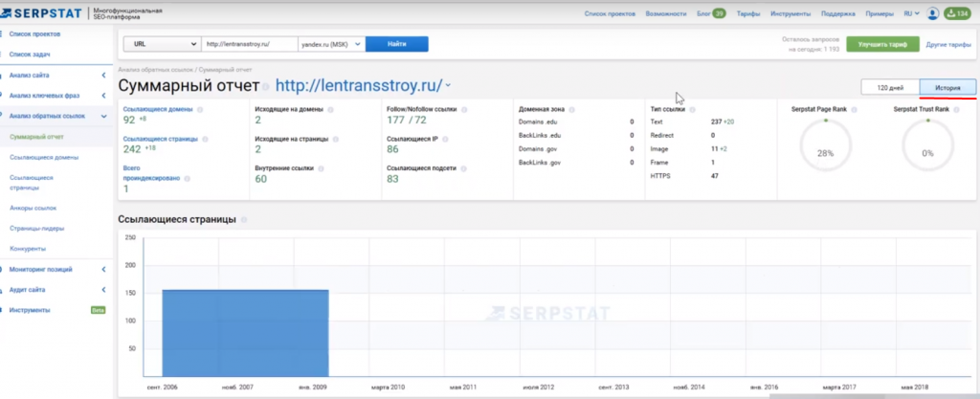
Task: Click info icon next to Ссылающиеся домены
Action: tap(200, 109)
